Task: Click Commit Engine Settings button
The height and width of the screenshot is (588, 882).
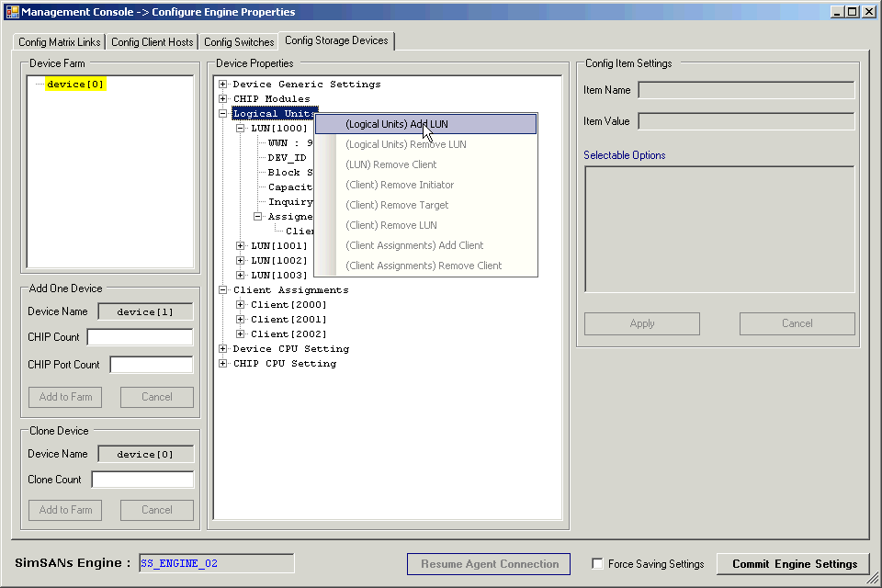Action: [793, 564]
